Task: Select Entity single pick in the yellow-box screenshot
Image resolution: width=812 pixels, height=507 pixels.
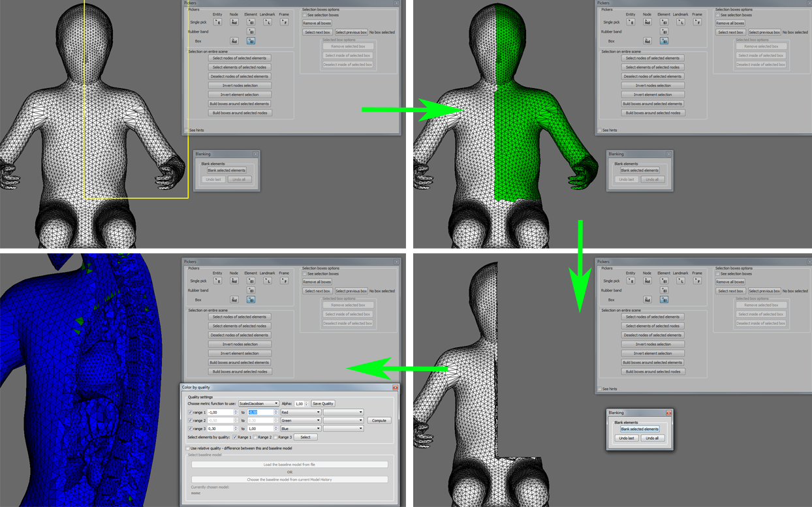Action: click(217, 22)
